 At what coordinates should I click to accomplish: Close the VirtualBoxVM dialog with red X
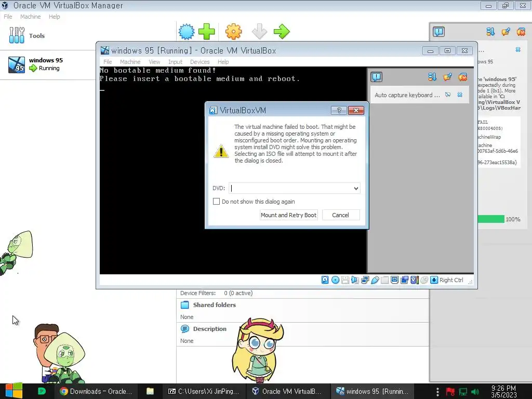coord(356,110)
